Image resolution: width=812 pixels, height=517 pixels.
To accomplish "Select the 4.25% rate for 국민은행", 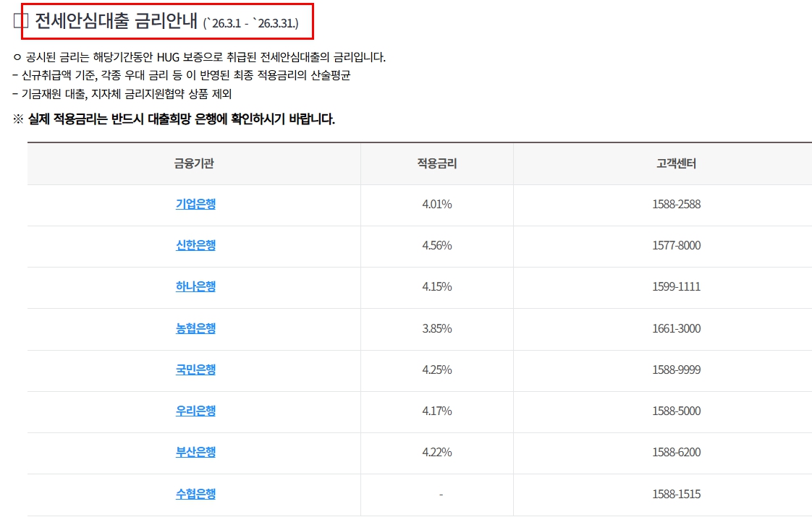I will (437, 369).
